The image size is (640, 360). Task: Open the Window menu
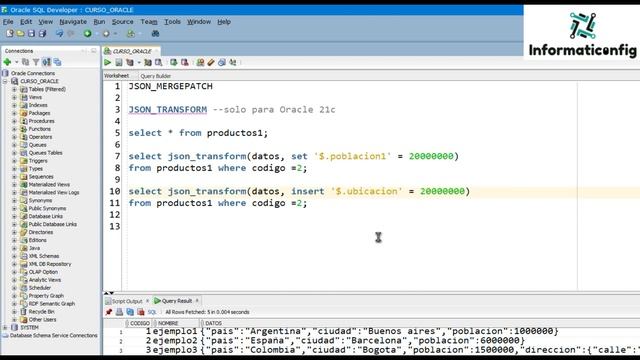pos(199,22)
